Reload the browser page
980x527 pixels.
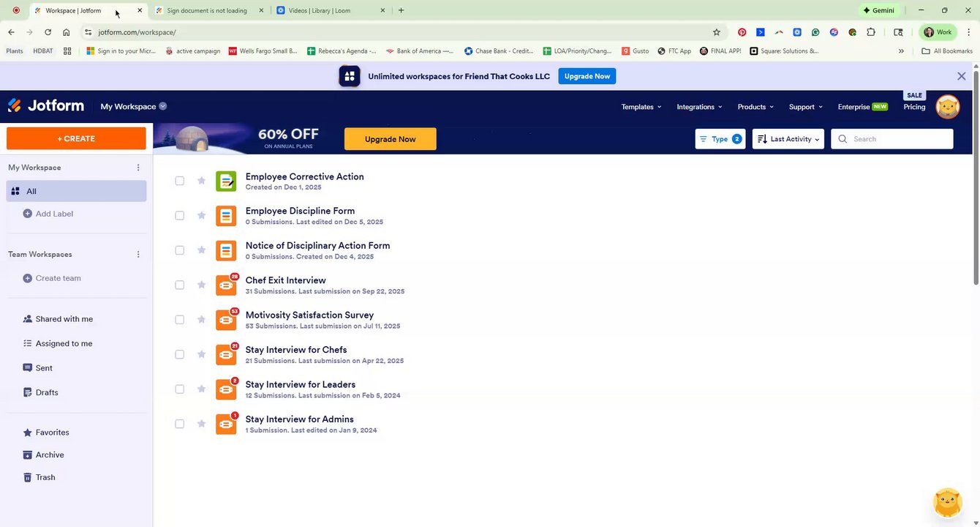(48, 32)
